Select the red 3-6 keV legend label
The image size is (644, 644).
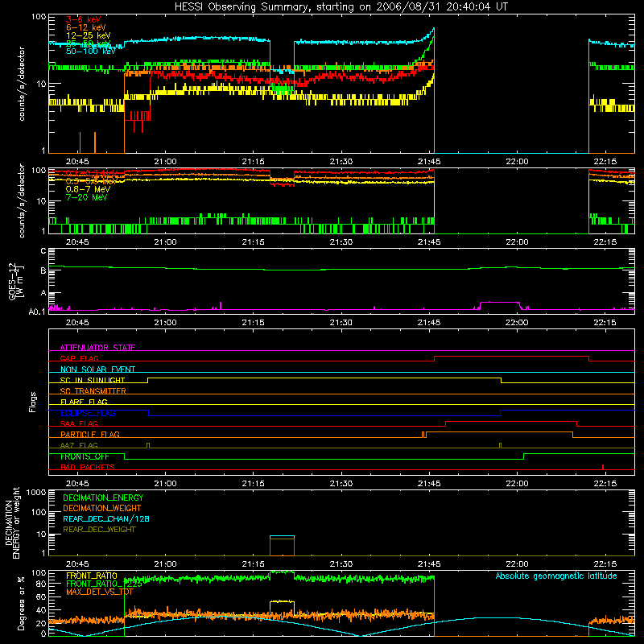(84, 19)
